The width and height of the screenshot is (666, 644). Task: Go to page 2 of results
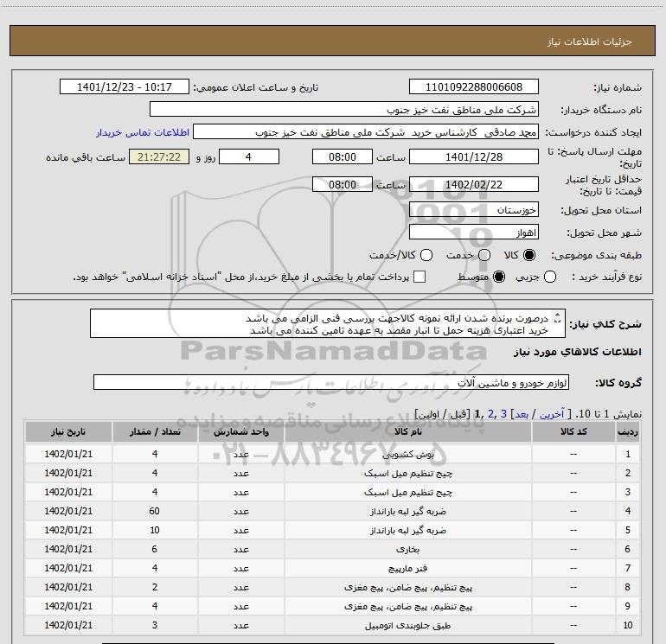tap(491, 414)
